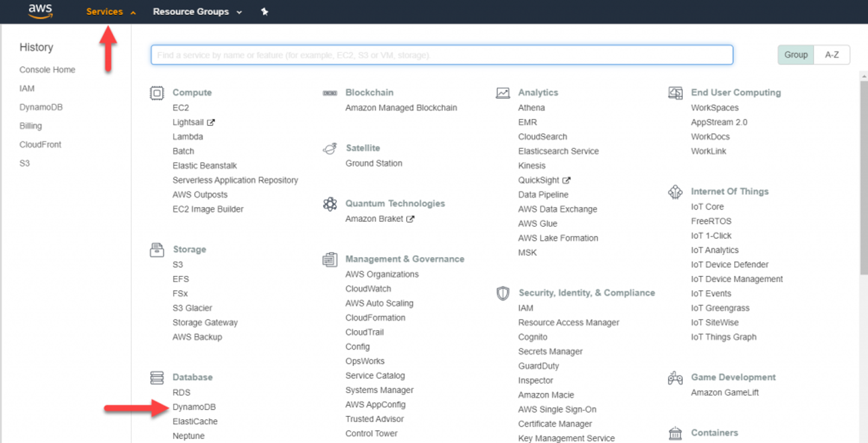Click the Game Development controller icon

(675, 378)
